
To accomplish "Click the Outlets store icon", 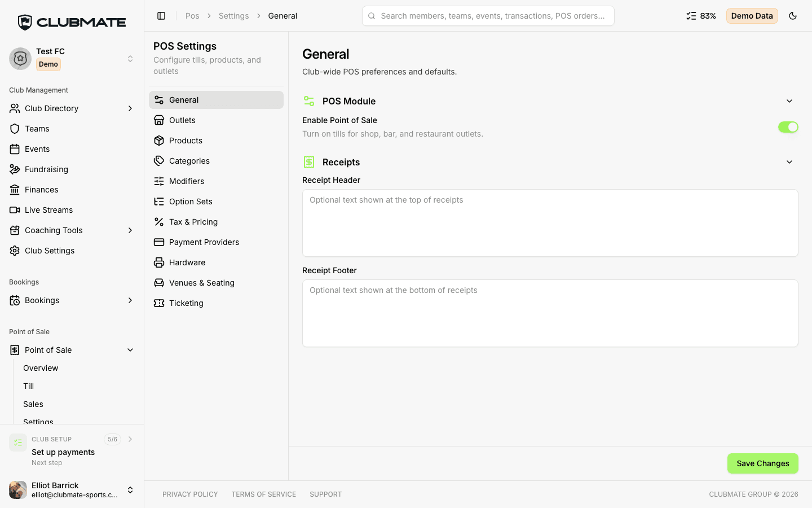I will (159, 120).
